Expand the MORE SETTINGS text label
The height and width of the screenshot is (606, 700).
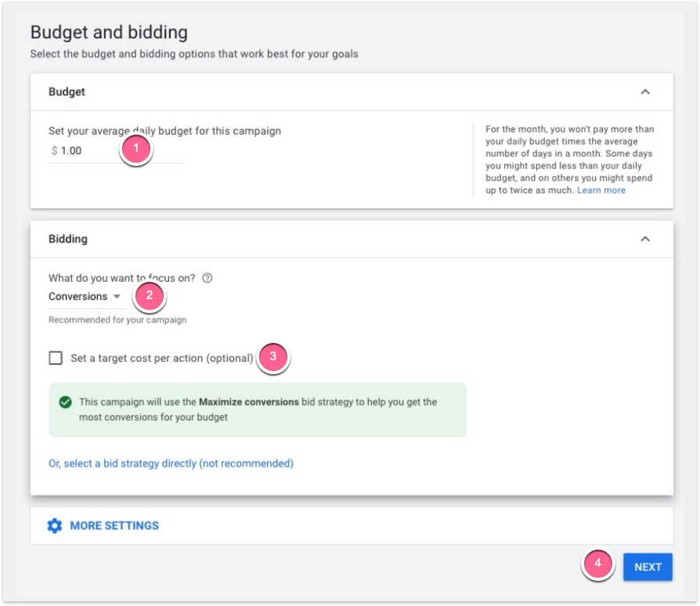[x=114, y=525]
